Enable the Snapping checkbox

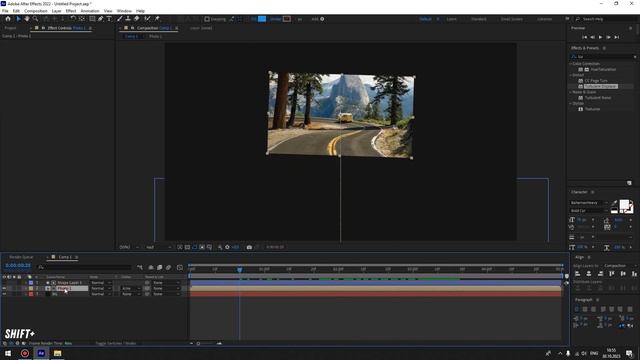tap(207, 19)
